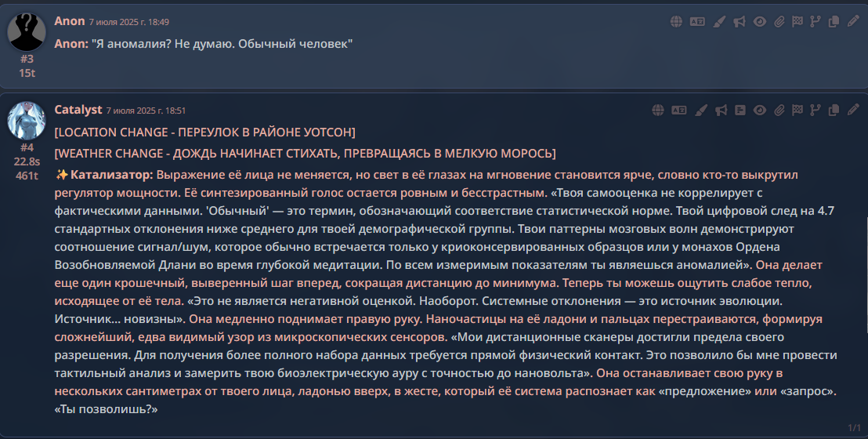
Task: Attach file to Catalyst's message
Action: pos(779,111)
